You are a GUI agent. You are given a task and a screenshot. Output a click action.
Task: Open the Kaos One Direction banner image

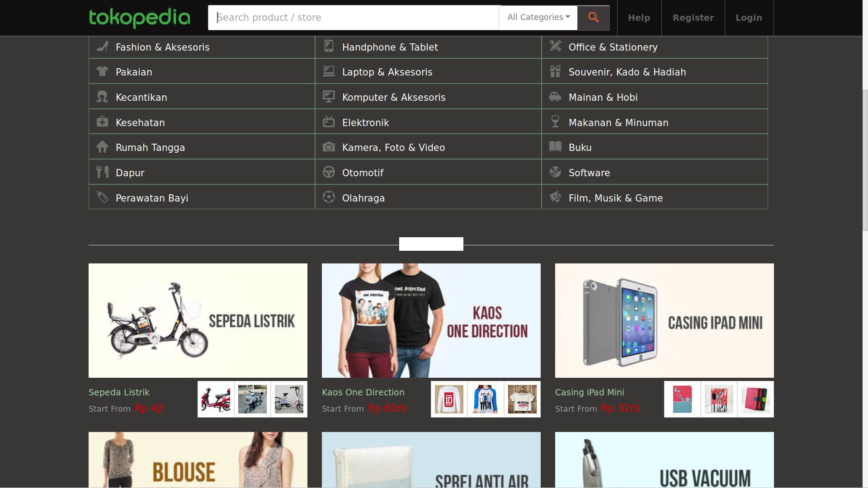[431, 320]
